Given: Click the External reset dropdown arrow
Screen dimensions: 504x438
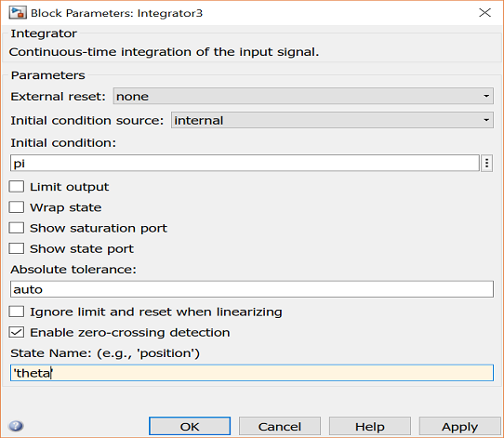Looking at the screenshot, I should (x=486, y=96).
